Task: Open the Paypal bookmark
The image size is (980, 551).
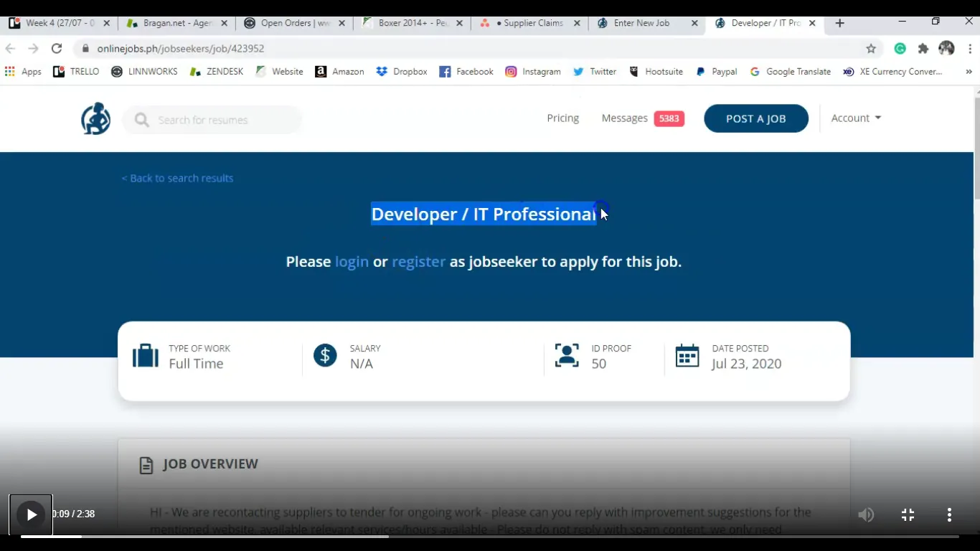Action: (x=716, y=72)
